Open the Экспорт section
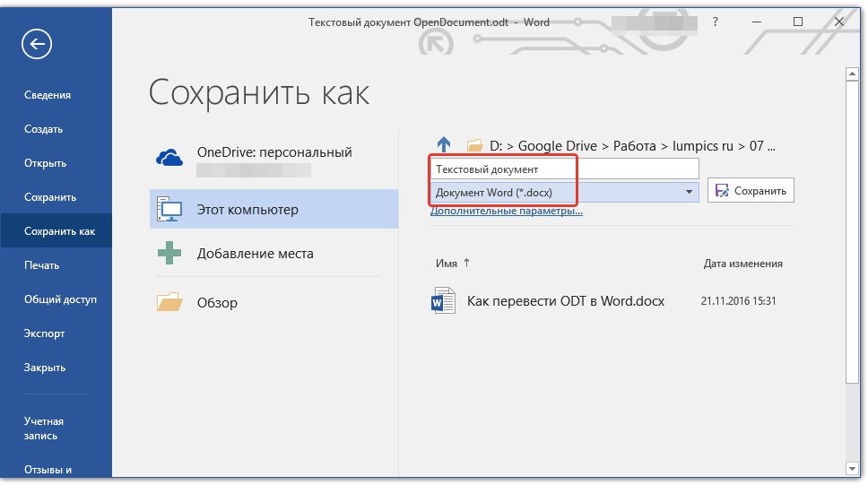This screenshot has width=868, height=485. coord(44,333)
